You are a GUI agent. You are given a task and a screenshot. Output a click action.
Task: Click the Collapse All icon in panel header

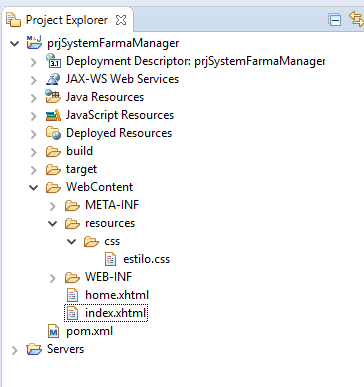334,20
